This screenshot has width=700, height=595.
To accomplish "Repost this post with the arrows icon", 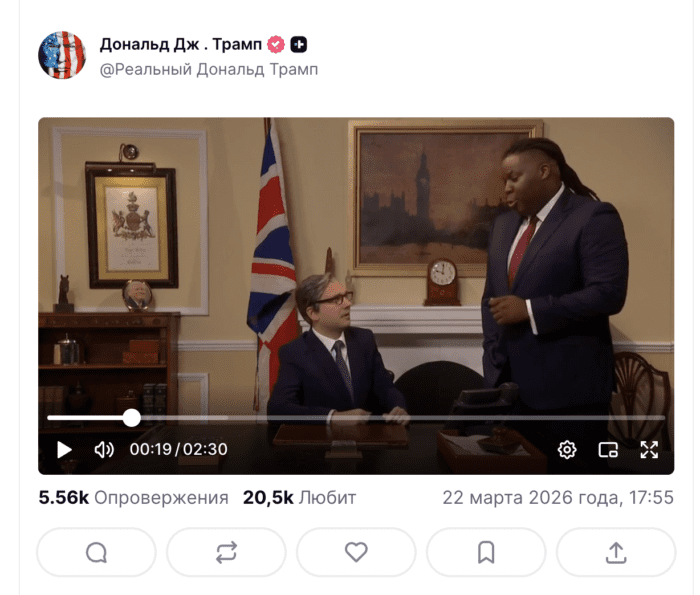I will coord(226,553).
